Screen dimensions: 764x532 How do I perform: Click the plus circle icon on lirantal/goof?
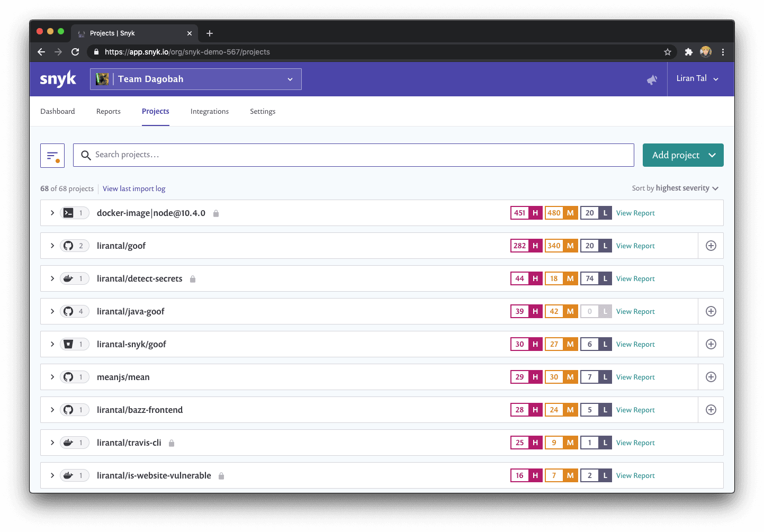coord(711,246)
